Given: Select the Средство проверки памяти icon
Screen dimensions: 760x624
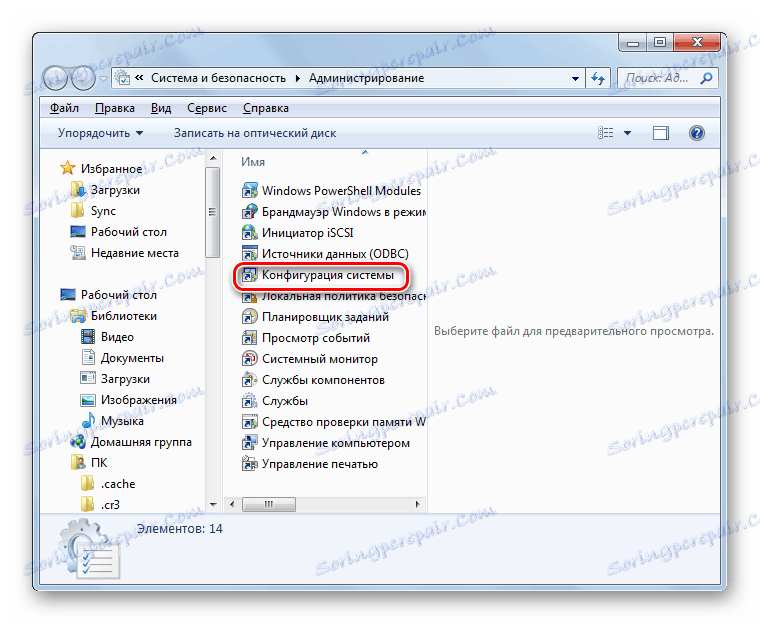Looking at the screenshot, I should pyautogui.click(x=249, y=422).
